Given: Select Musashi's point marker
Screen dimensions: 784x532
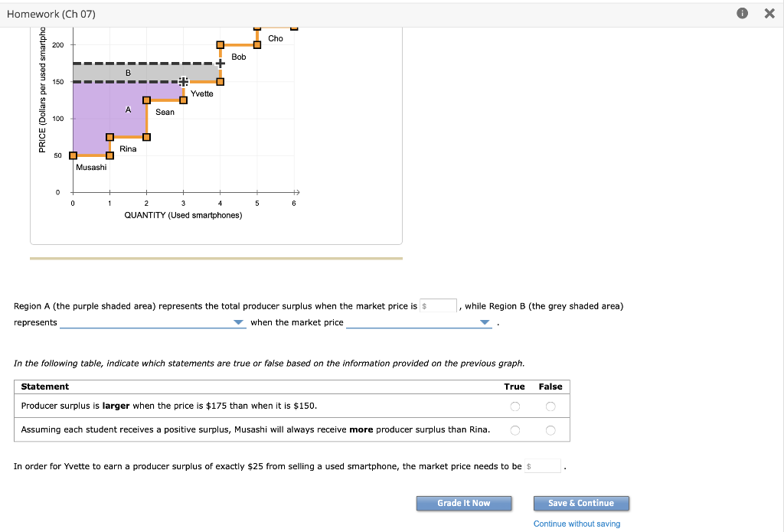Looking at the screenshot, I should [72, 155].
